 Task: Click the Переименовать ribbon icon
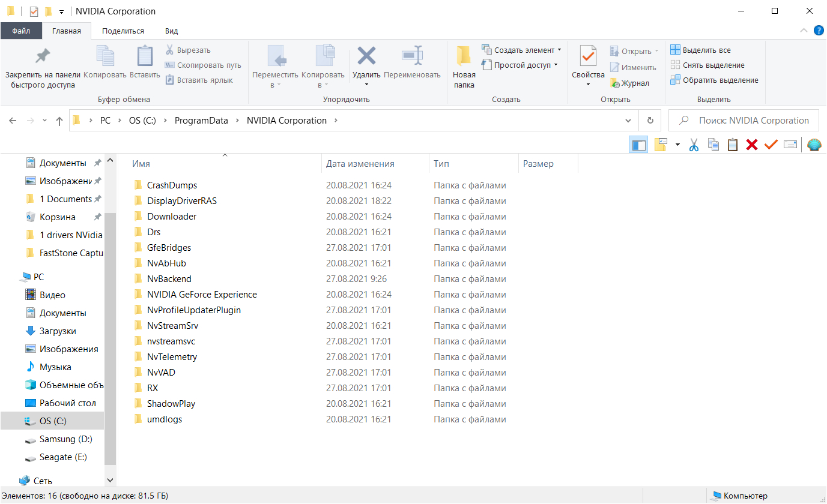tap(412, 56)
